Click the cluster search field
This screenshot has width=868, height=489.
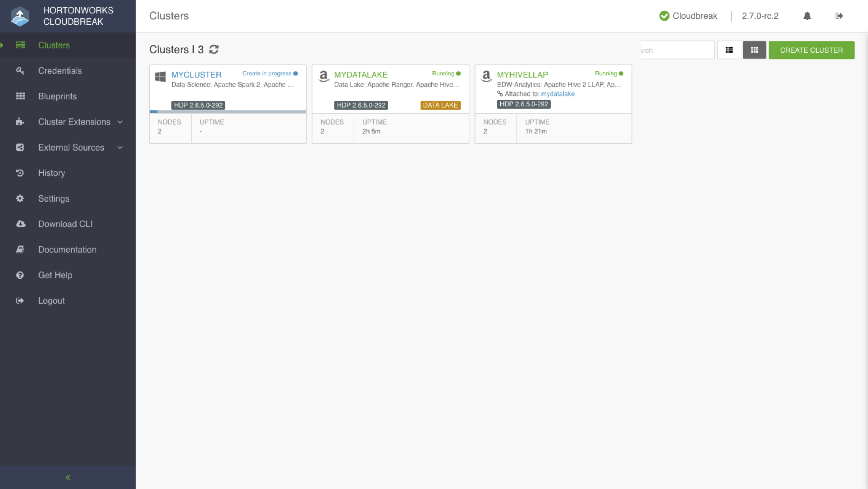pyautogui.click(x=677, y=50)
